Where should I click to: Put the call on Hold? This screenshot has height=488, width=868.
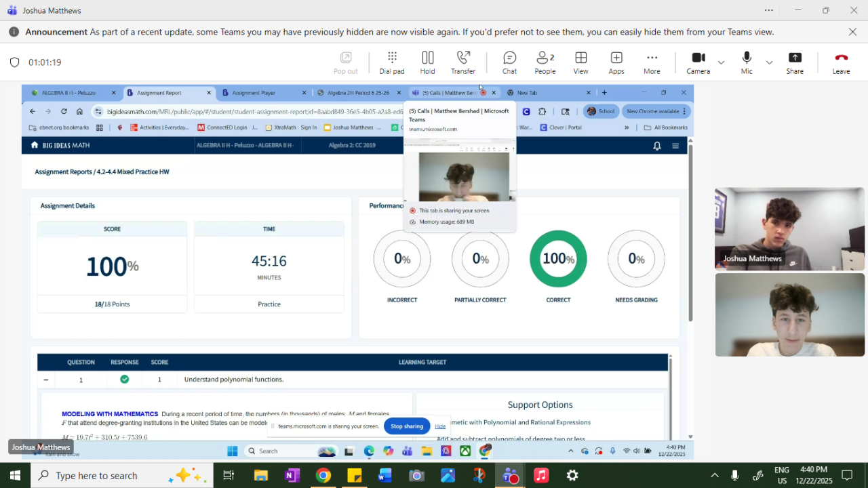(x=427, y=62)
